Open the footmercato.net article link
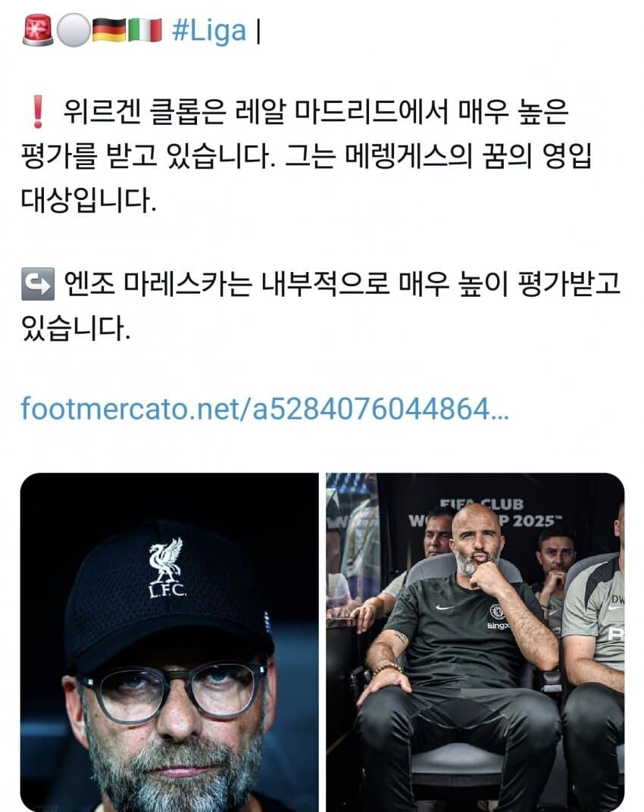This screenshot has height=812, width=644. [264, 408]
